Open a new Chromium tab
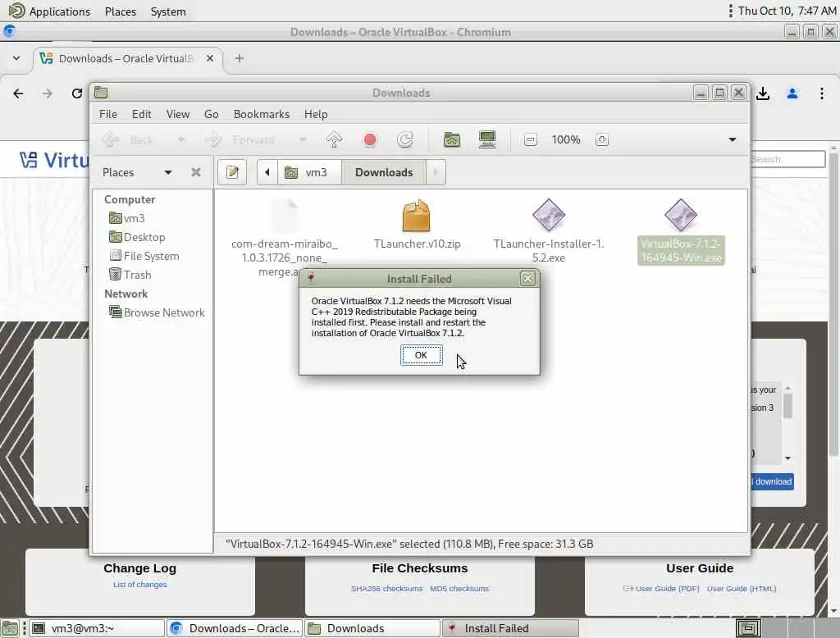 tap(239, 58)
